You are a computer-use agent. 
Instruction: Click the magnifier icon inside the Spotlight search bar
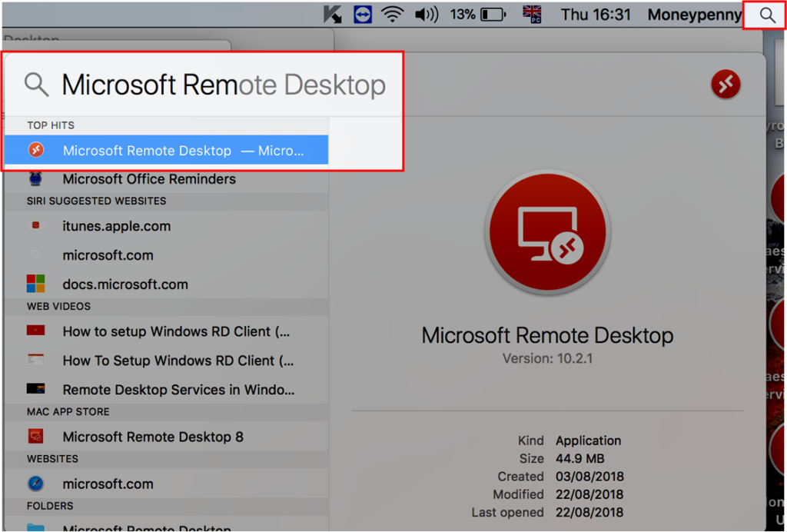[37, 85]
